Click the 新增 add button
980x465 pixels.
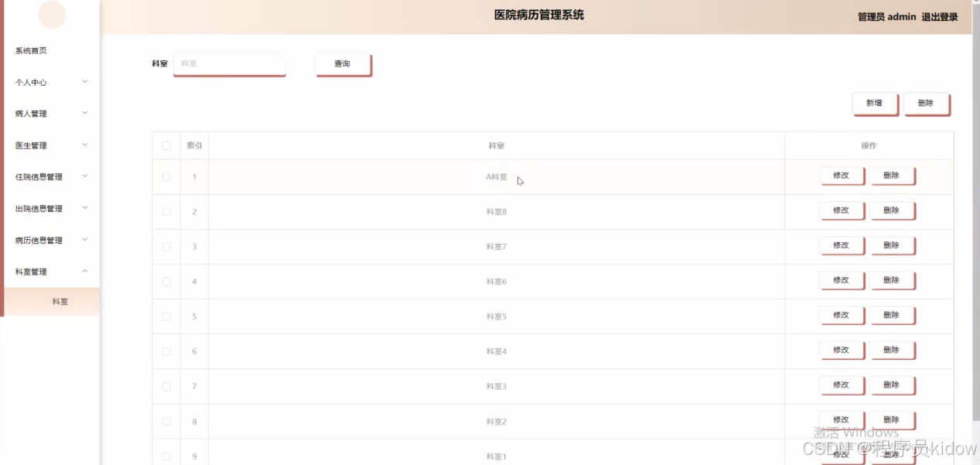(875, 104)
